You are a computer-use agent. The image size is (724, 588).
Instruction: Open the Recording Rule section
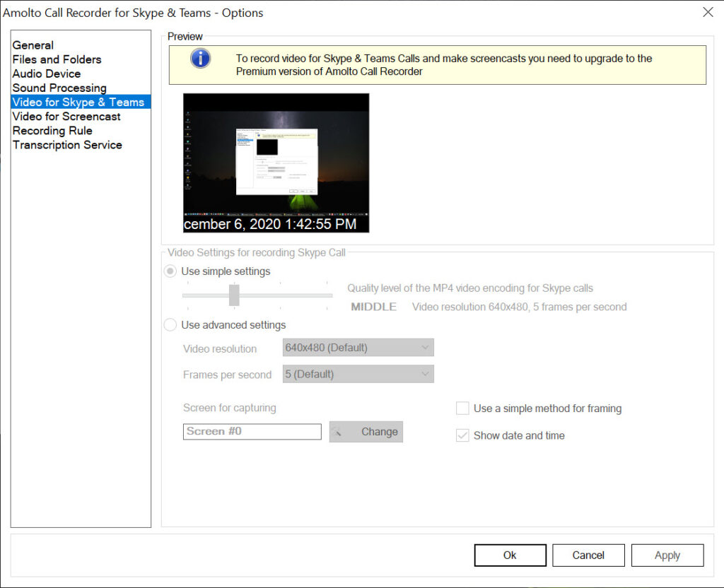(x=52, y=131)
